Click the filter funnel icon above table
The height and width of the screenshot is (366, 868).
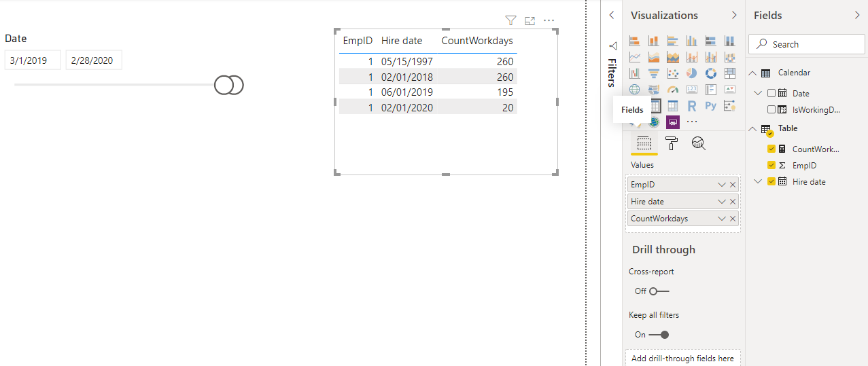[511, 21]
